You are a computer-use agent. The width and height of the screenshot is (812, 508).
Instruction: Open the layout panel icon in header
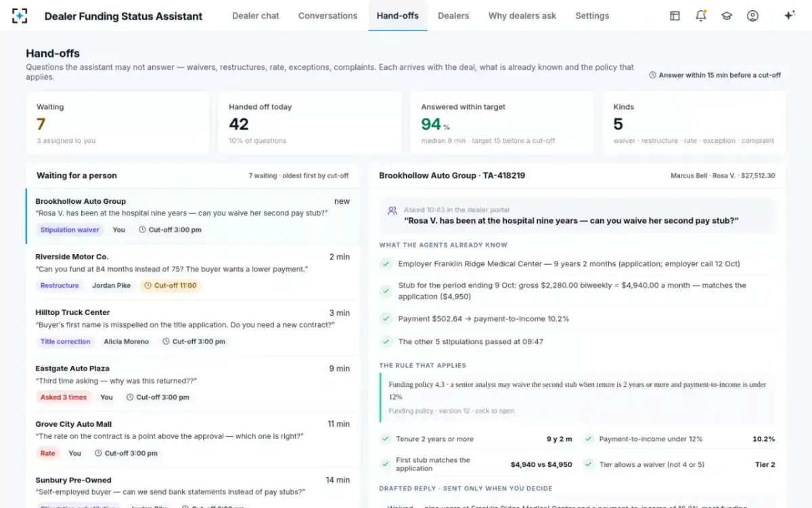point(675,16)
